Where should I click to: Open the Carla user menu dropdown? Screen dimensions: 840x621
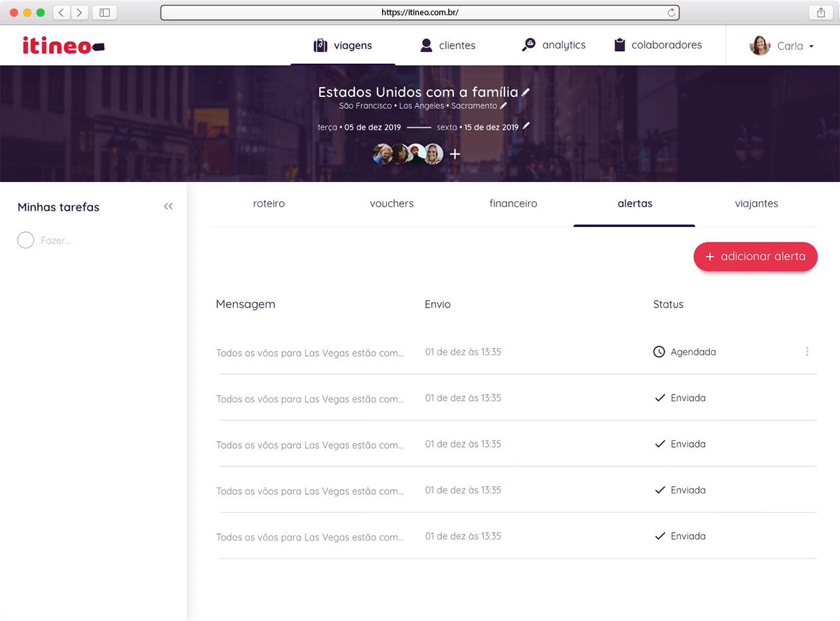(x=782, y=46)
